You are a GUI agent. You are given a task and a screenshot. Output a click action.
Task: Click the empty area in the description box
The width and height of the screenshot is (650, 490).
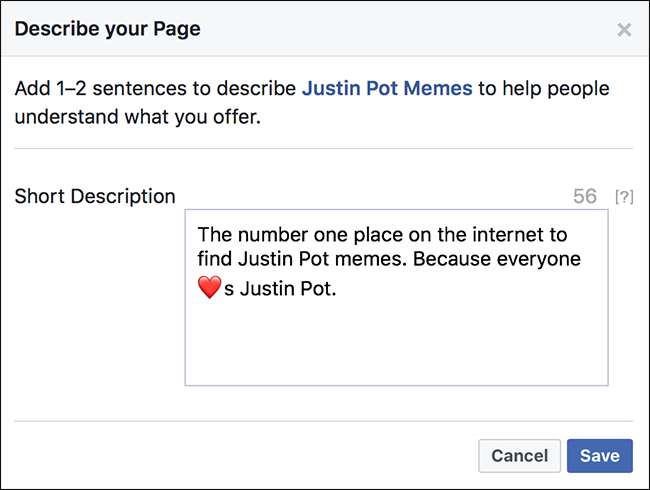coord(396,345)
